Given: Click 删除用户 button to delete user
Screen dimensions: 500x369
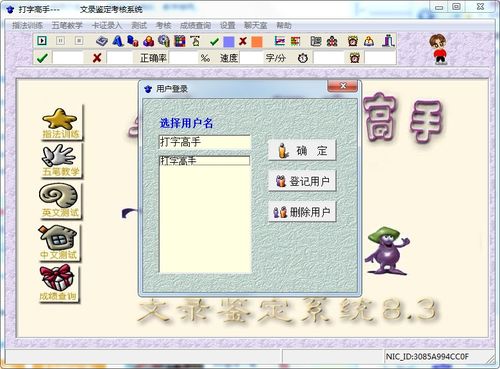Looking at the screenshot, I should (x=302, y=212).
